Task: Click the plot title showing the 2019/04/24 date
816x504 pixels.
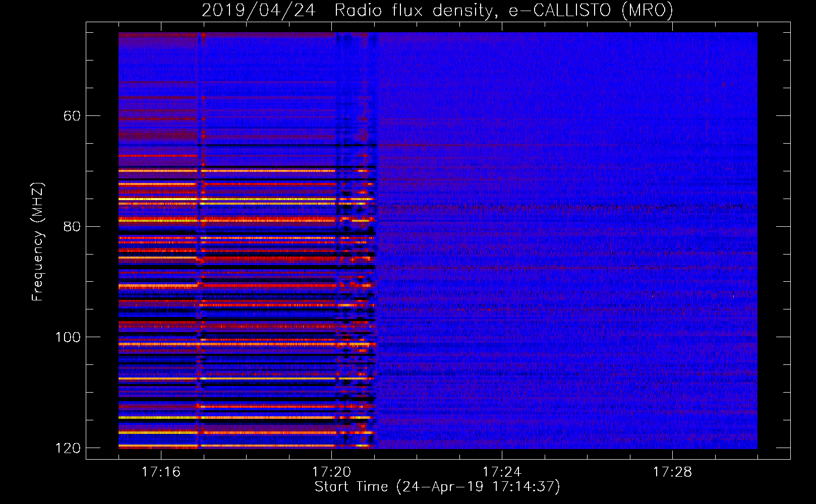Action: point(437,10)
